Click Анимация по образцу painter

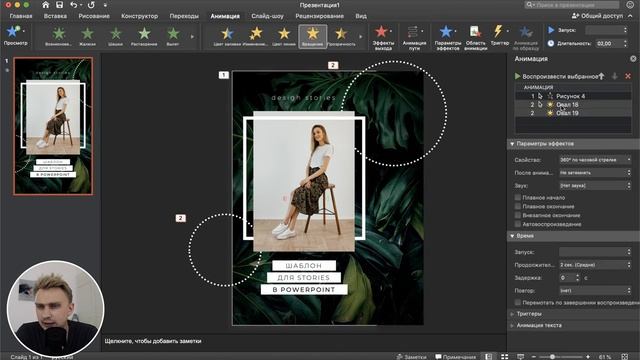click(x=526, y=37)
